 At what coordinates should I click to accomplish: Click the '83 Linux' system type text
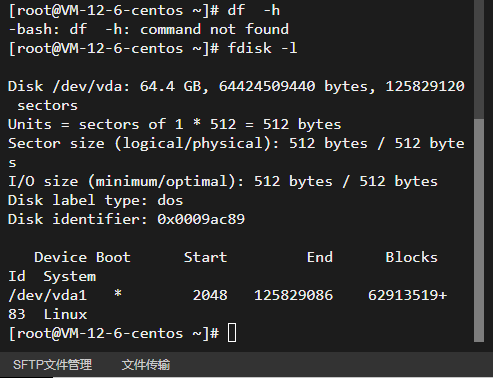click(48, 314)
